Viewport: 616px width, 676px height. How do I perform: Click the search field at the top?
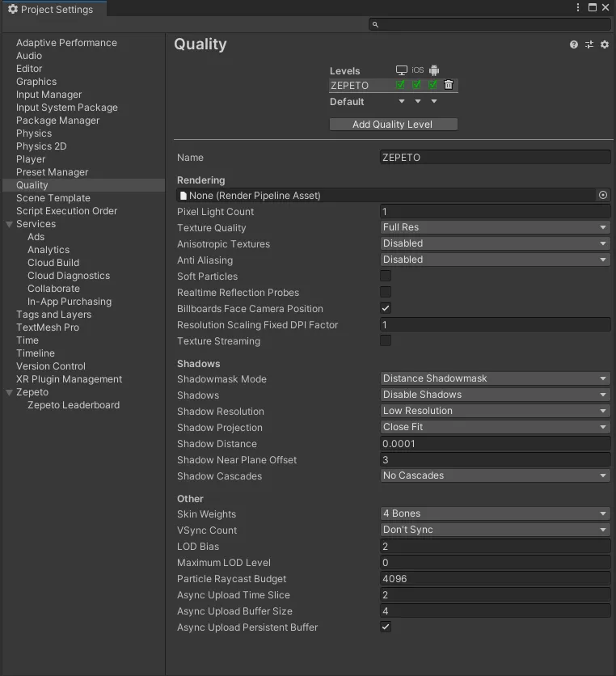pos(489,24)
